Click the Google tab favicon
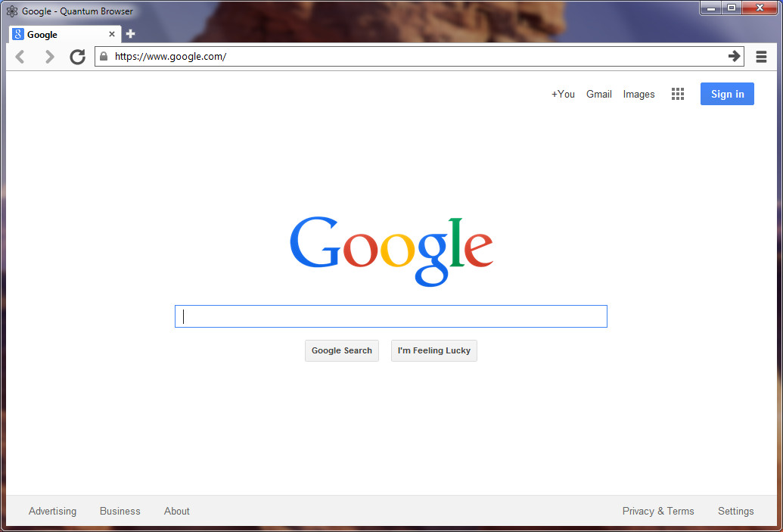The image size is (783, 532). click(x=18, y=34)
